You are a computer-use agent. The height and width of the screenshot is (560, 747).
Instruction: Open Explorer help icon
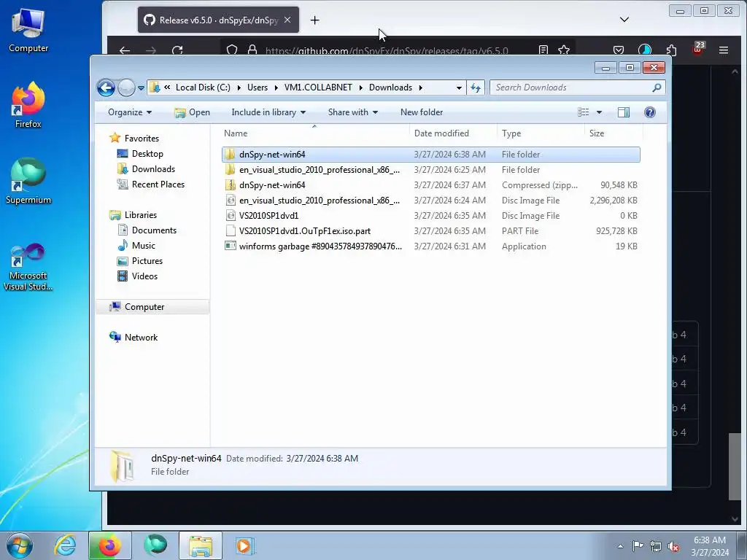coord(649,112)
